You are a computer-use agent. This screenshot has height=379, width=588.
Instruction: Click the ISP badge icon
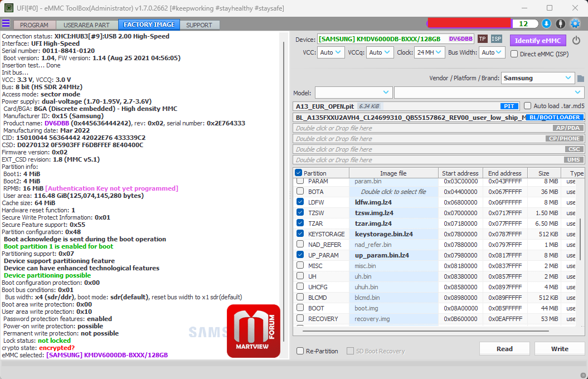tap(496, 39)
